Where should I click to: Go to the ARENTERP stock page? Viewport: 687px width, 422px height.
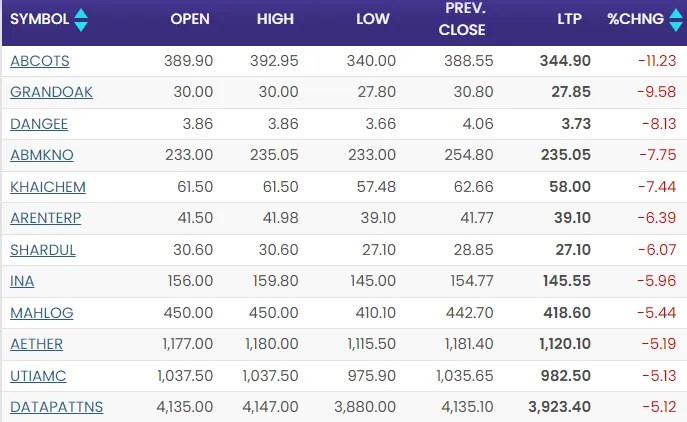click(x=44, y=218)
